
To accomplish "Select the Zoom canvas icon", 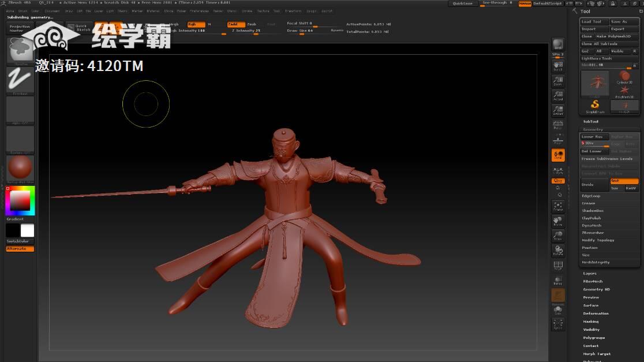I will [557, 81].
